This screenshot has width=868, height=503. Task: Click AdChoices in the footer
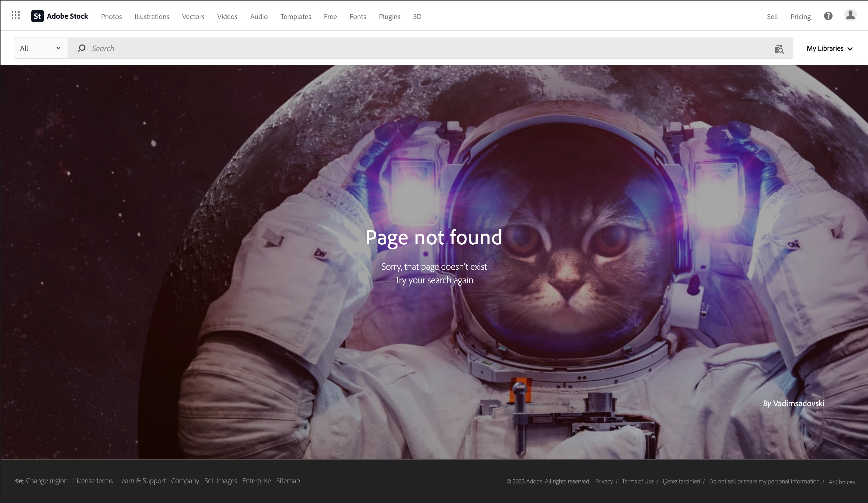click(x=841, y=482)
